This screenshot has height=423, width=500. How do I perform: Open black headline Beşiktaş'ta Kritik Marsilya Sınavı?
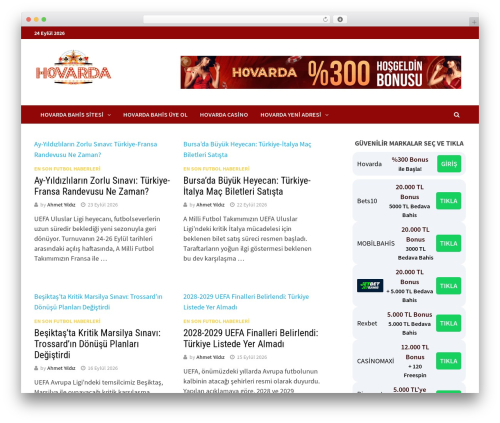point(97,344)
